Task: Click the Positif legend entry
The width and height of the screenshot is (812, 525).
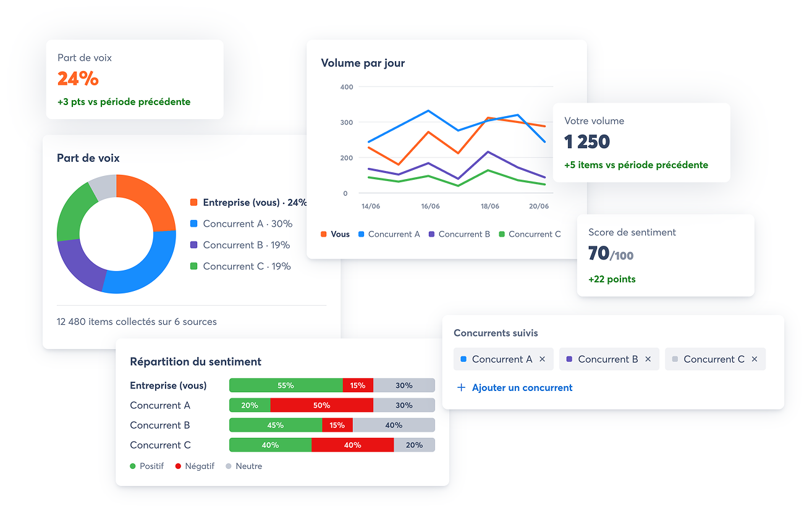Action: pos(147,466)
